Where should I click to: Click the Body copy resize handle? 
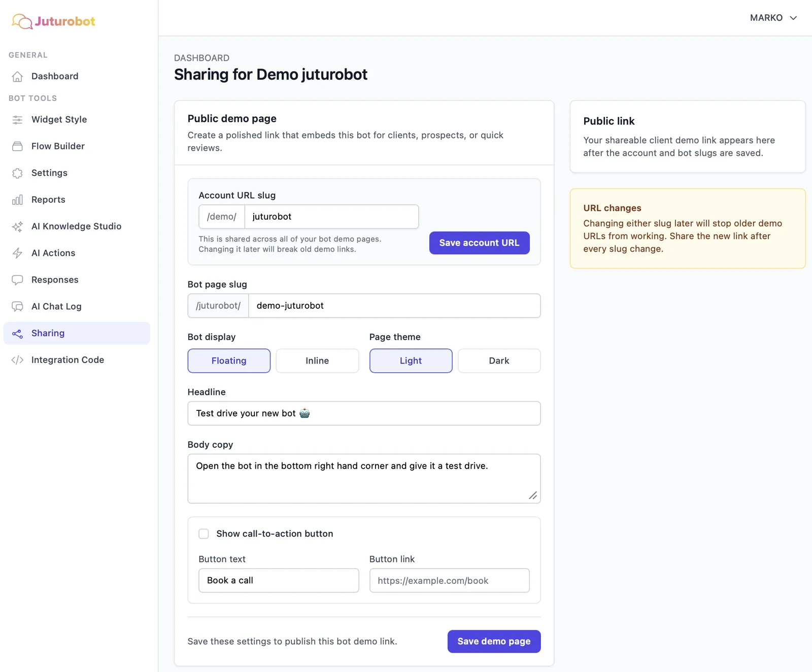coord(533,496)
